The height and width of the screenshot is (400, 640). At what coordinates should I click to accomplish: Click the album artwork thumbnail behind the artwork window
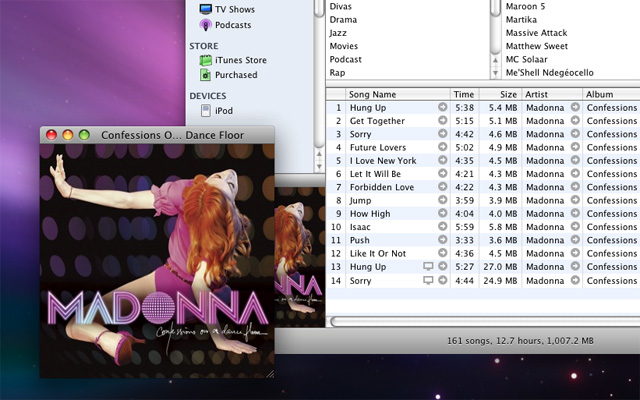[301, 250]
